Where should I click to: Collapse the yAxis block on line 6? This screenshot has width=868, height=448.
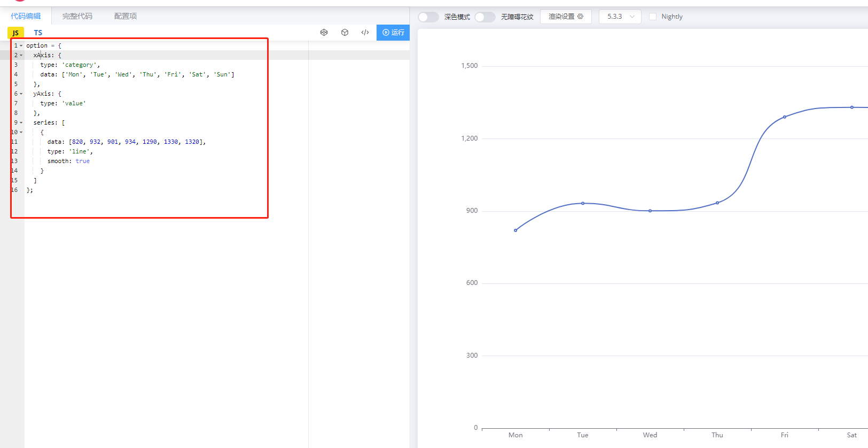point(21,94)
